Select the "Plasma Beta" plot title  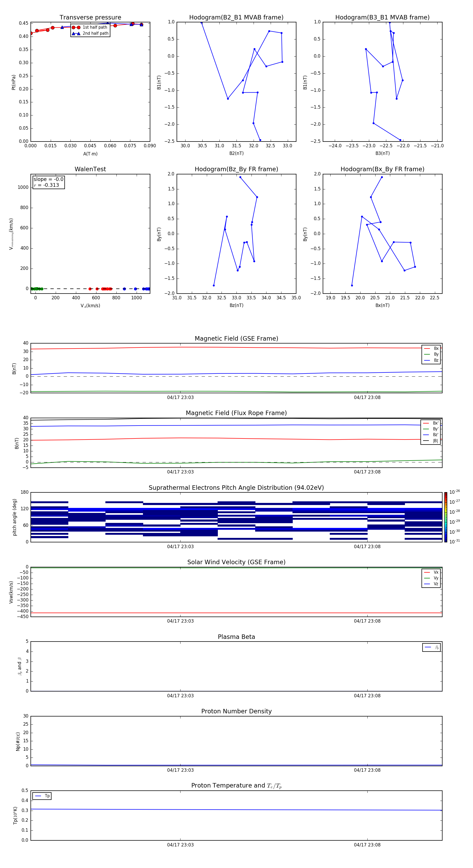tap(236, 637)
